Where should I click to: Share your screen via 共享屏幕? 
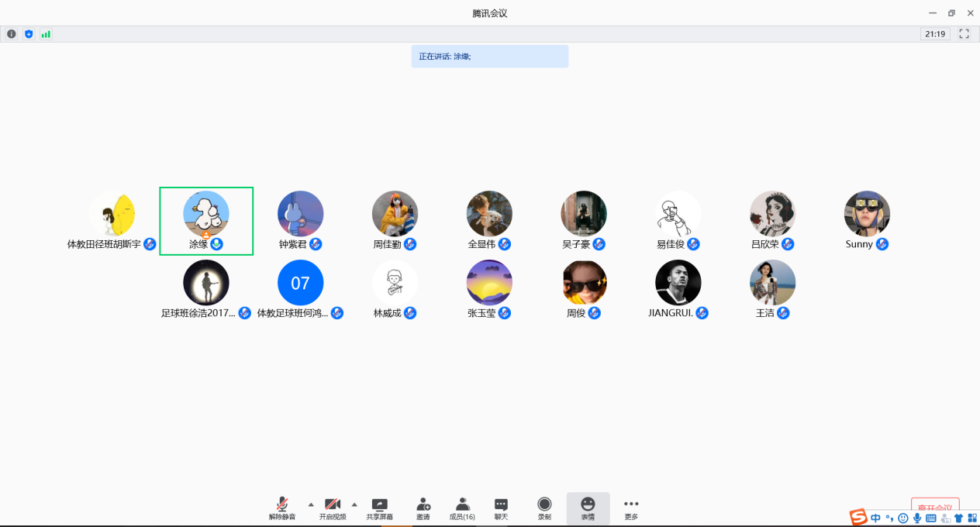click(x=379, y=508)
